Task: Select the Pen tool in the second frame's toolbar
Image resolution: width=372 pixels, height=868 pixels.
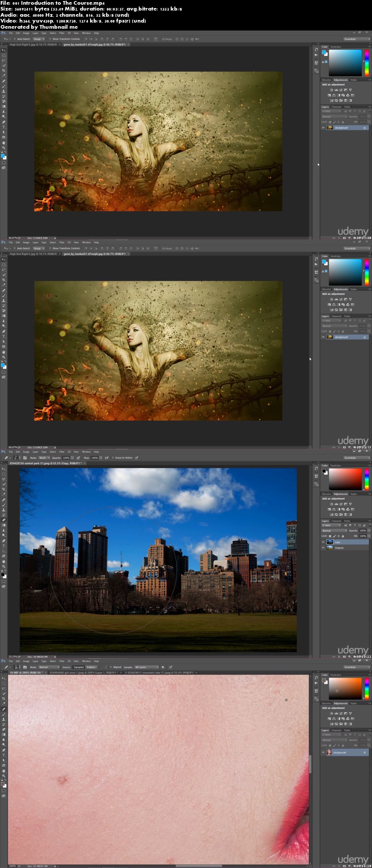Action: pos(4,331)
